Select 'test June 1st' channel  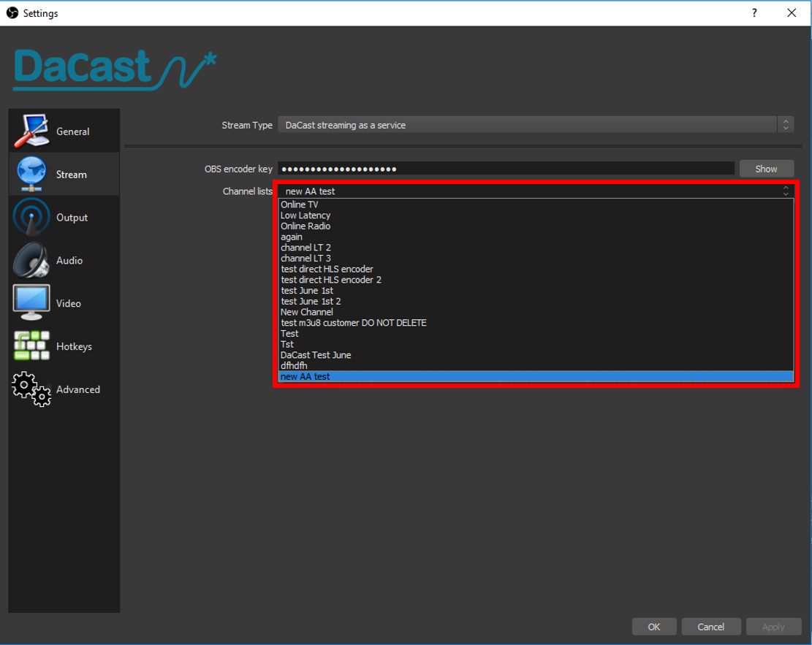536,291
